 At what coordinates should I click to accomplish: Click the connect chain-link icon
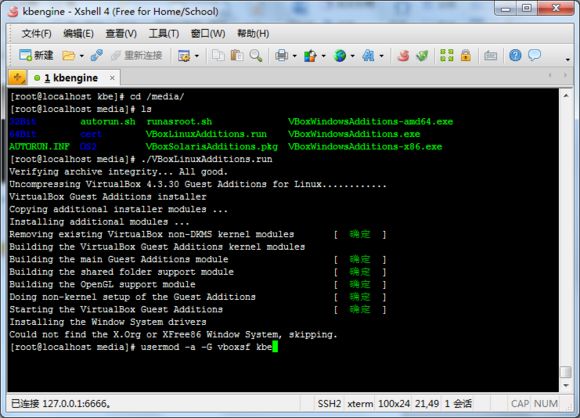click(x=97, y=55)
